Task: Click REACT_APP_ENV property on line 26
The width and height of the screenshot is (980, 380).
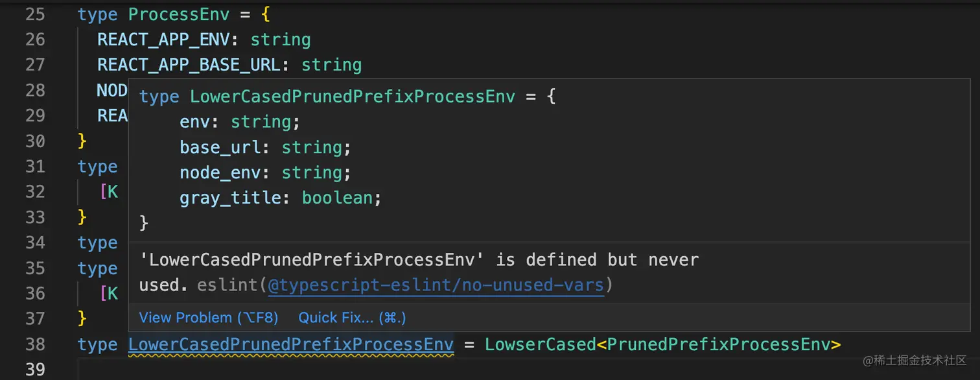Action: pyautogui.click(x=163, y=40)
